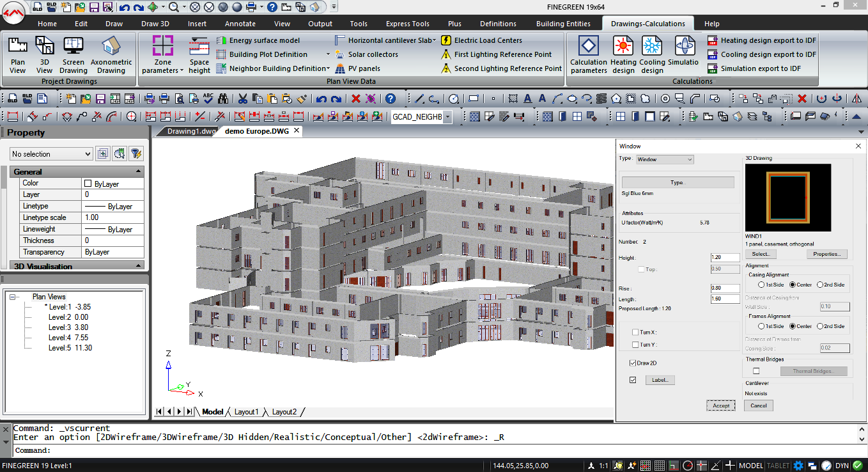The width and height of the screenshot is (868, 472).
Task: Open the window Type dropdown
Action: point(665,159)
